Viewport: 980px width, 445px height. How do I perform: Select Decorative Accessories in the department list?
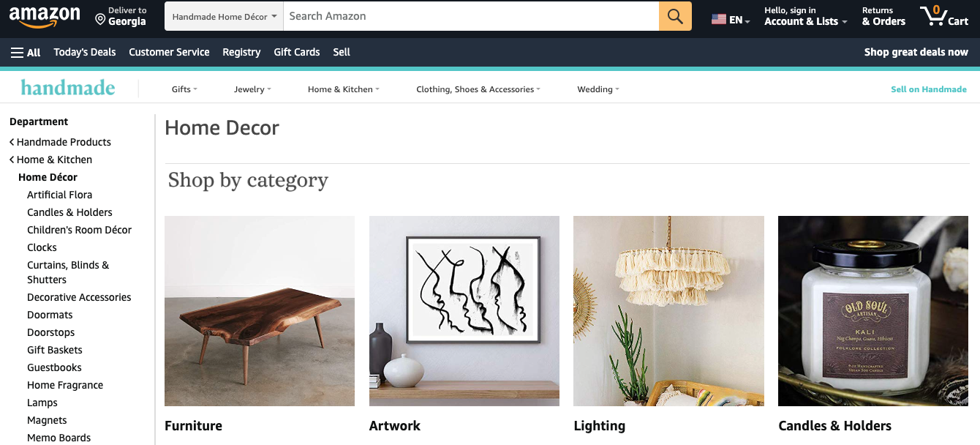(79, 297)
